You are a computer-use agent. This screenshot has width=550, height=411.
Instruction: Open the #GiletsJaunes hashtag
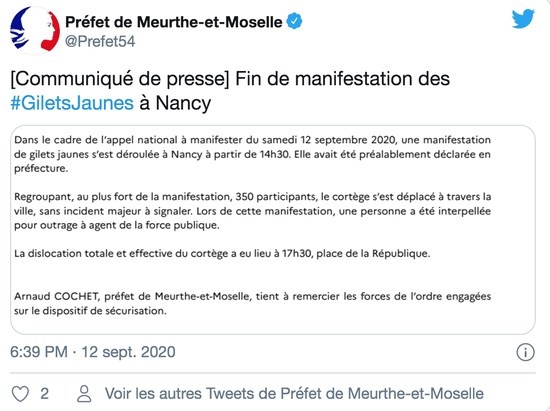pyautogui.click(x=72, y=103)
